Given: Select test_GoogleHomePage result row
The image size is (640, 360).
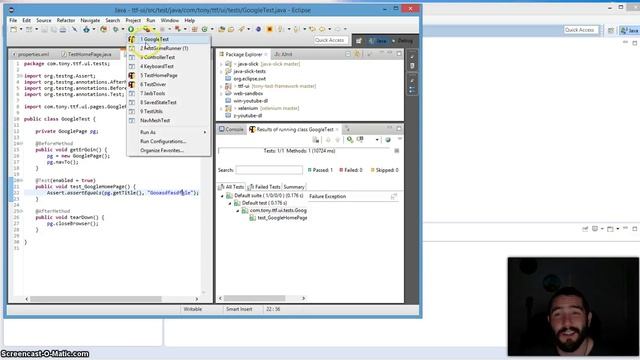Looking at the screenshot, I should [x=279, y=218].
